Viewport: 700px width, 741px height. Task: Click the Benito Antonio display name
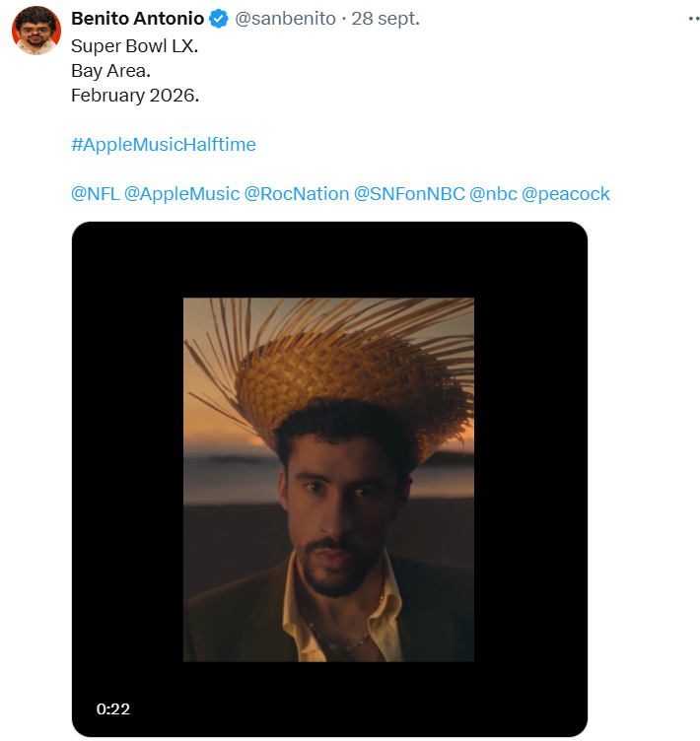click(138, 19)
